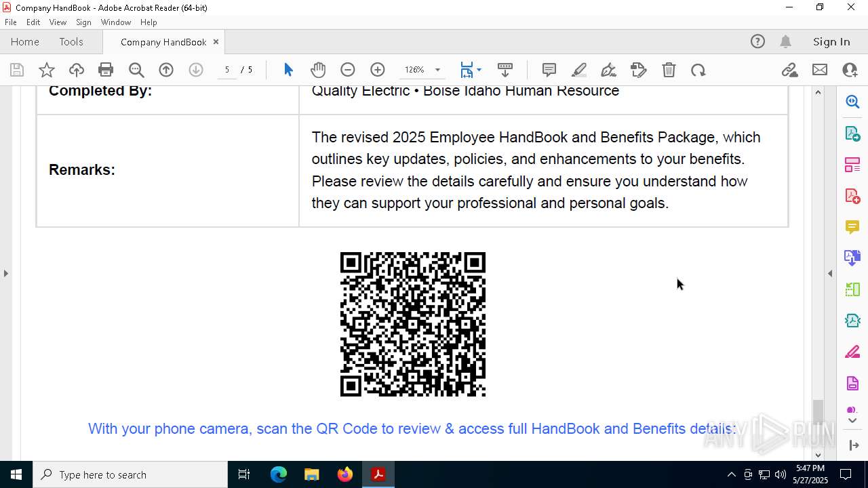
Task: Open the taskbar volume control
Action: point(781,474)
